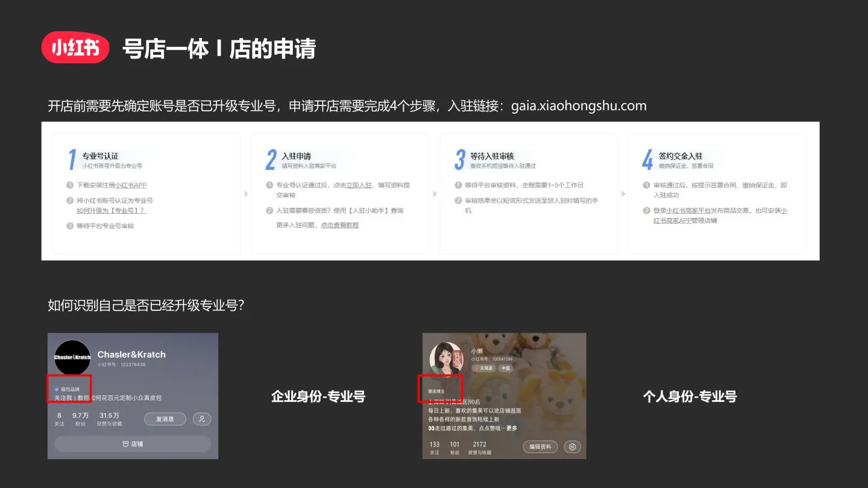Click the 2172 获赞与收藏 count
The image size is (868, 488).
click(479, 448)
